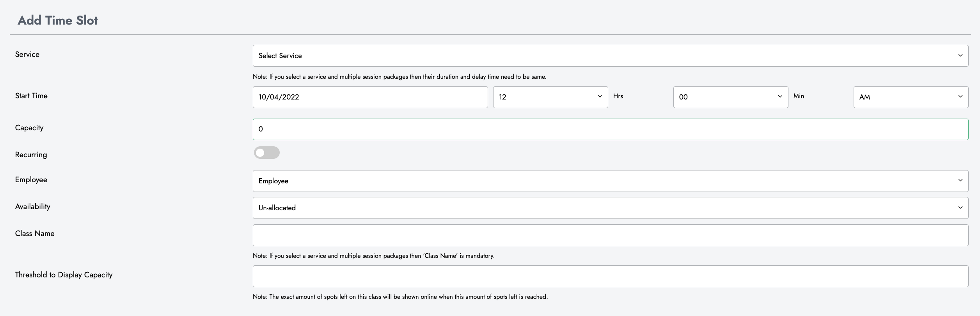Click the Capacity label text
Image resolution: width=980 pixels, height=316 pixels.
coord(29,128)
